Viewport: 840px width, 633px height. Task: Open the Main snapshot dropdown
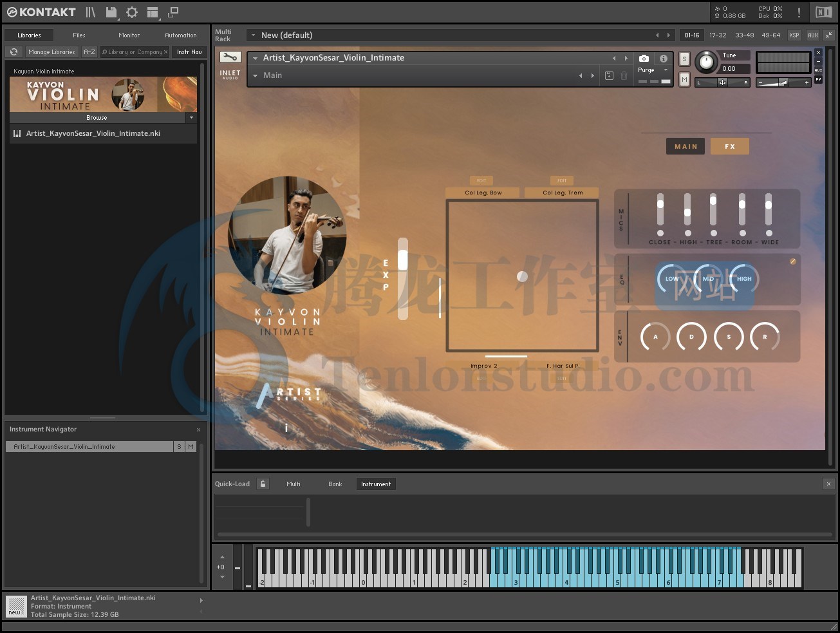coord(256,76)
